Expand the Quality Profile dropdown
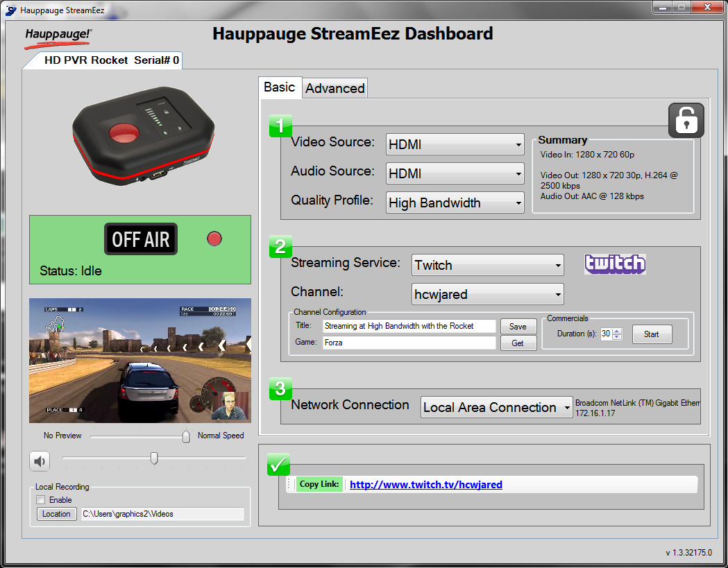The height and width of the screenshot is (568, 728). (455, 203)
